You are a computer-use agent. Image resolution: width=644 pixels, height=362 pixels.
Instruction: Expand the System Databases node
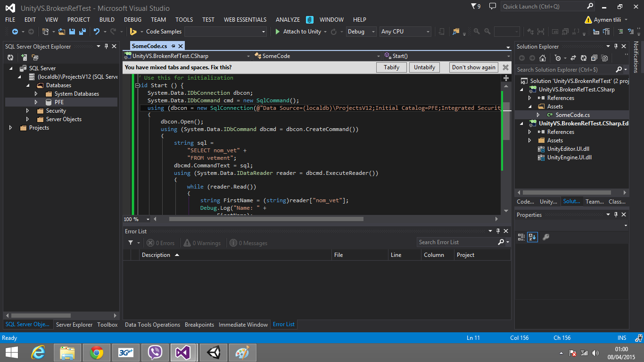[36, 94]
